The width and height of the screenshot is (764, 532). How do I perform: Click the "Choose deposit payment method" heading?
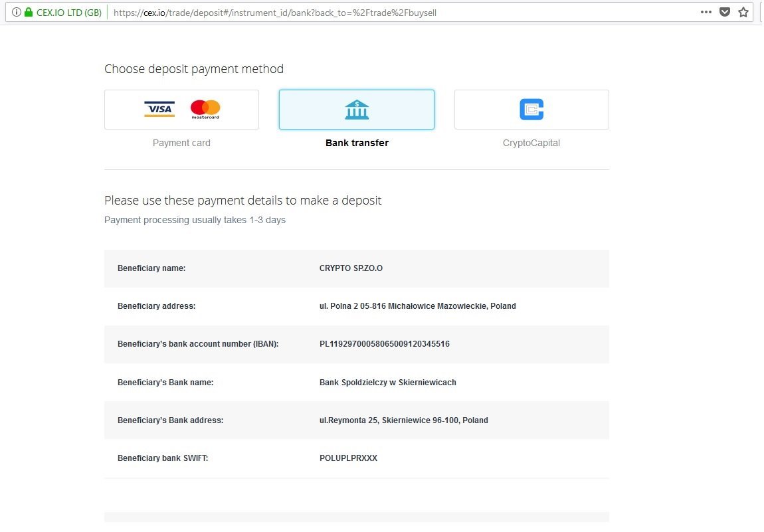coord(194,69)
